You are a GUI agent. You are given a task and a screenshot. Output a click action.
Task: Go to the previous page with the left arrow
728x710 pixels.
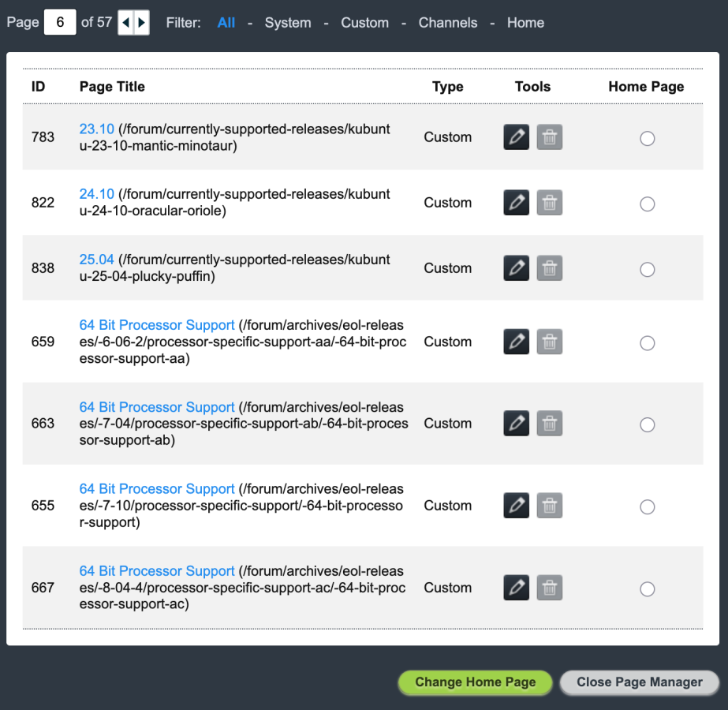coord(126,22)
